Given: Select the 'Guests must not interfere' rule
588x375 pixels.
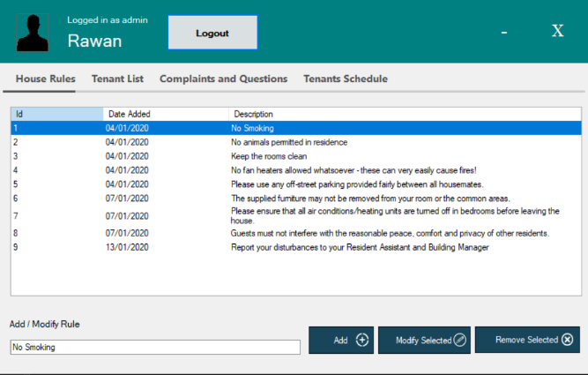Looking at the screenshot, I should pyautogui.click(x=296, y=233).
